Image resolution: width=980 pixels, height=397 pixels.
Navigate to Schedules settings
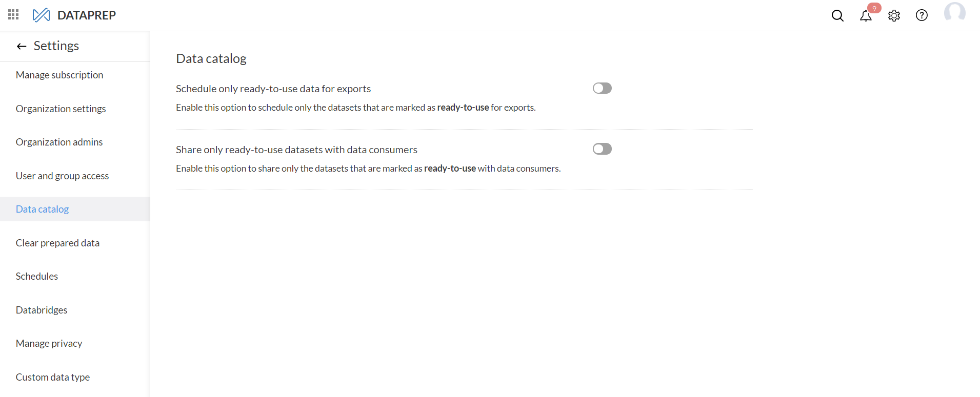click(37, 276)
